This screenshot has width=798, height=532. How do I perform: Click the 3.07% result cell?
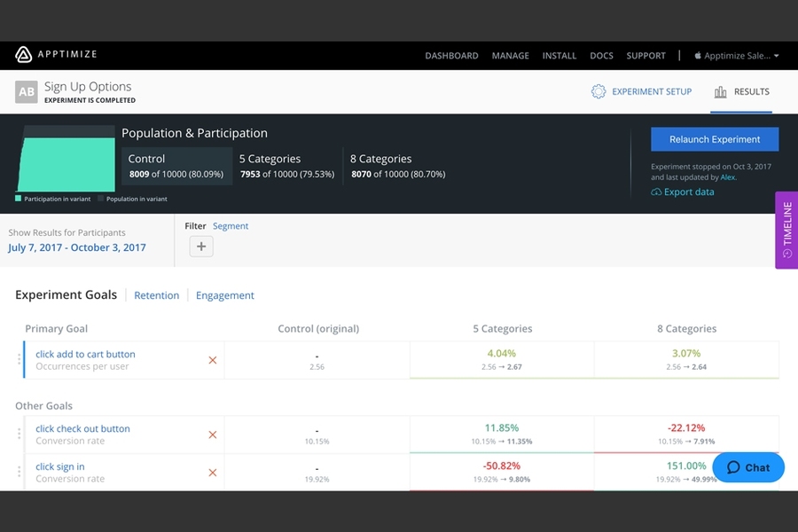tap(686, 360)
